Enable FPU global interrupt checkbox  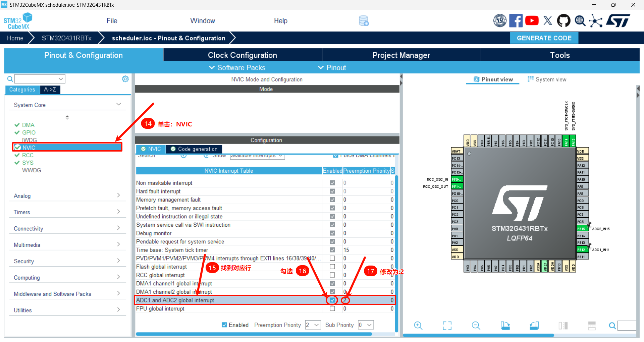[332, 308]
